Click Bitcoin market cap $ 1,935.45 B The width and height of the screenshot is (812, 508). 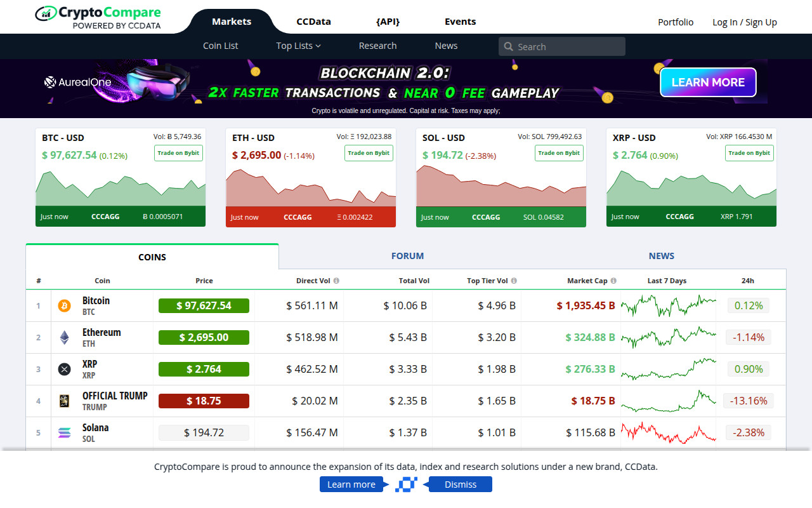click(586, 306)
